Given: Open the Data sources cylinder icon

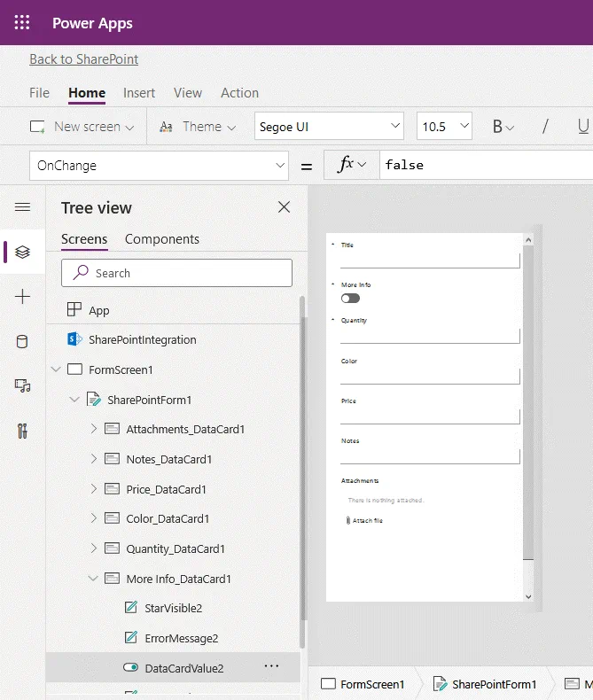Looking at the screenshot, I should click(22, 341).
